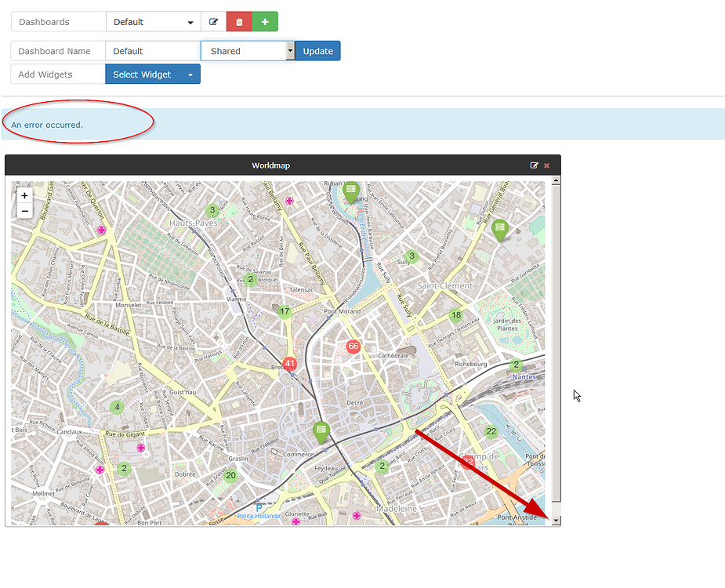This screenshot has width=725, height=588.
Task: Click the red marker cluster labeled 66
Action: pos(353,346)
